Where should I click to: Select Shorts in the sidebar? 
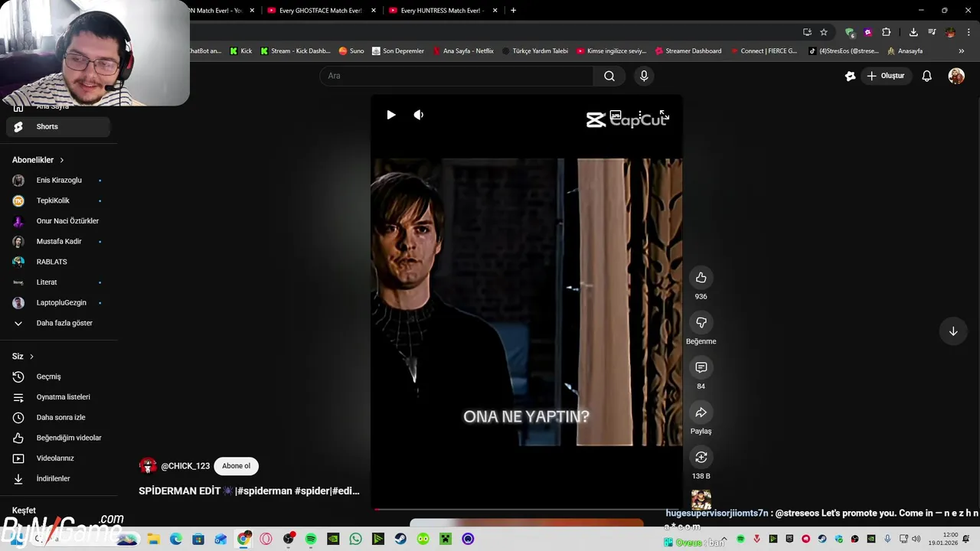pyautogui.click(x=58, y=127)
